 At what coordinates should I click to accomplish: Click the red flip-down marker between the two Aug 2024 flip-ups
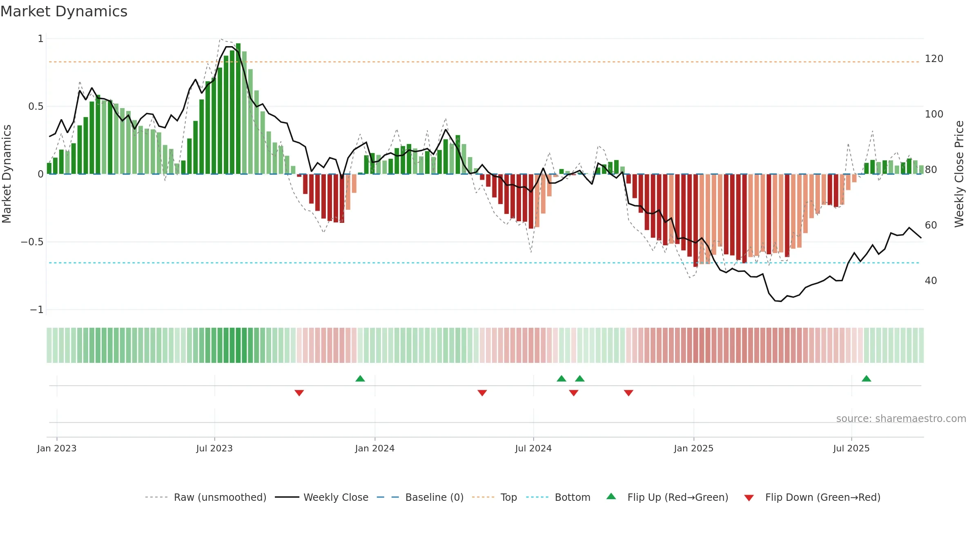coord(574,393)
